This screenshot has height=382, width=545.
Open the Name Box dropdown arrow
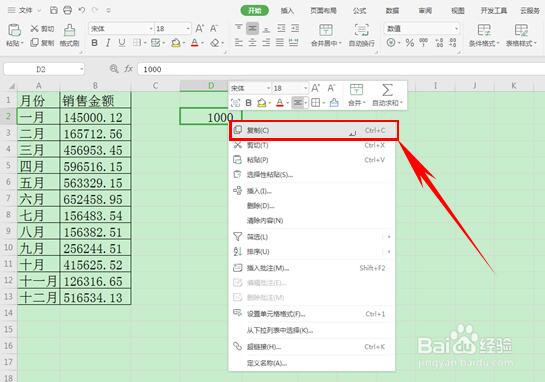[82, 69]
